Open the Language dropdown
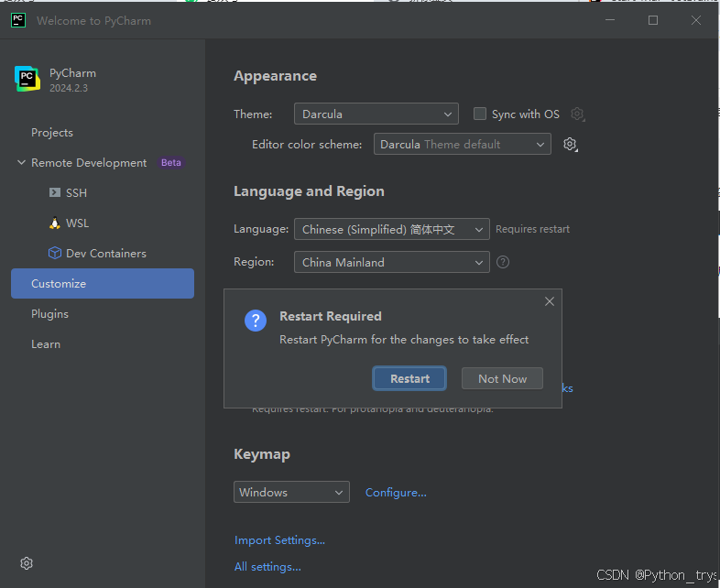Viewport: 720px width, 588px height. (x=392, y=229)
